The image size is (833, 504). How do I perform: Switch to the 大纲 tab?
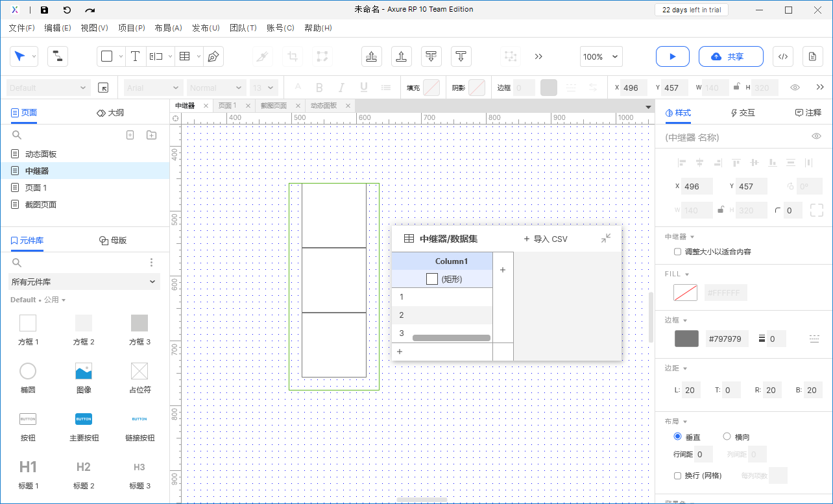pos(110,113)
